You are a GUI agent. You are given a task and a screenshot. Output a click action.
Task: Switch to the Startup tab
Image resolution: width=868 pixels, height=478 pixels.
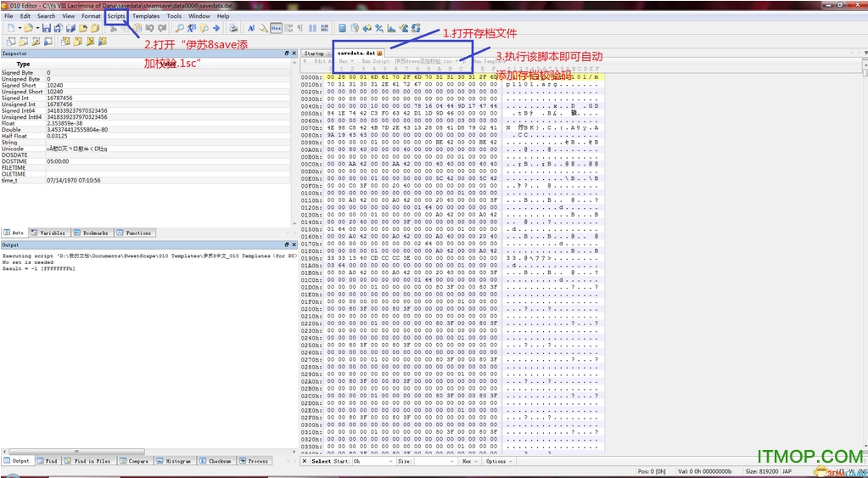click(x=314, y=53)
